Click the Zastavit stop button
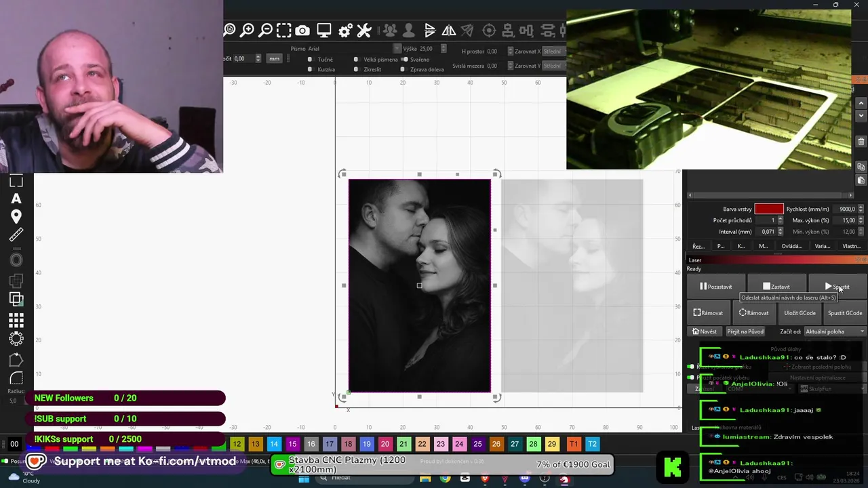Screen dimensions: 868x488 776,287
